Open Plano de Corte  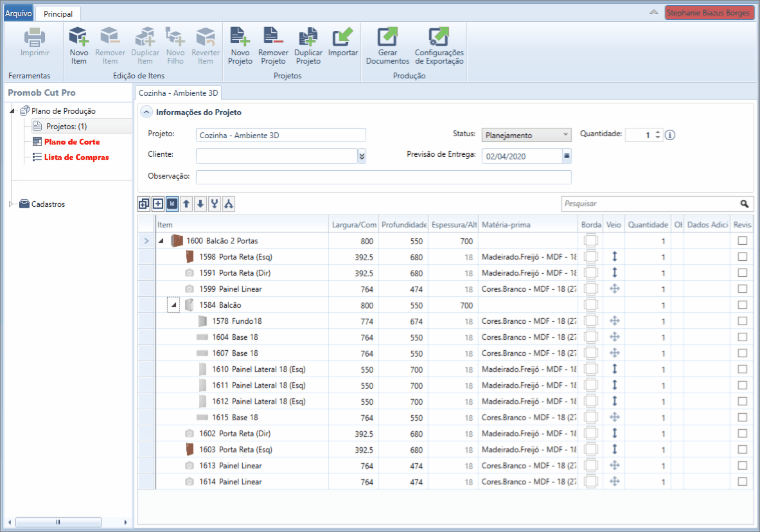tap(72, 141)
